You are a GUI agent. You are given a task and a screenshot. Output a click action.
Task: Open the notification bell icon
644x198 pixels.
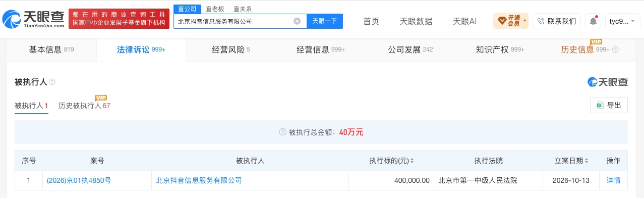[x=593, y=21]
